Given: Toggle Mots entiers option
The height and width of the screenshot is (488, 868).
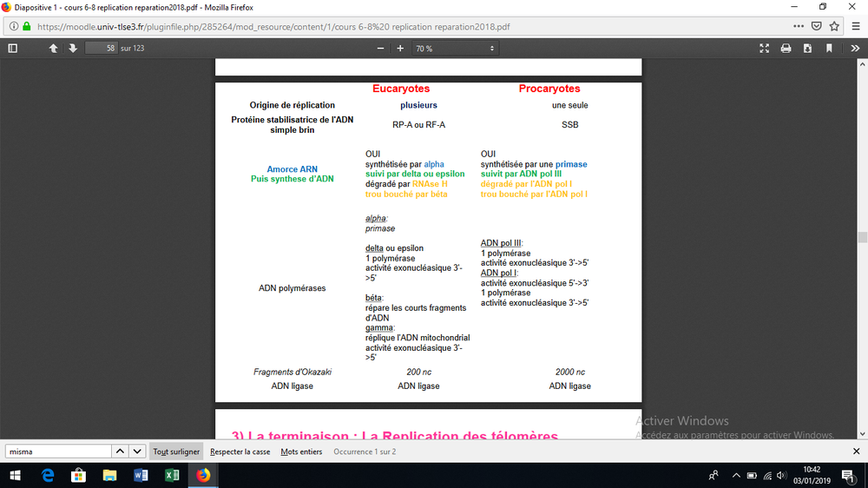Looking at the screenshot, I should tap(301, 452).
